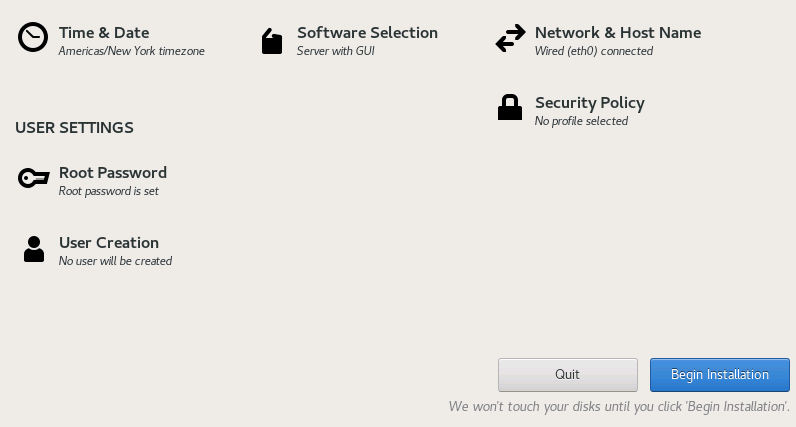This screenshot has height=427, width=796.
Task: Click the 'No profile selected' status text
Action: 581,121
